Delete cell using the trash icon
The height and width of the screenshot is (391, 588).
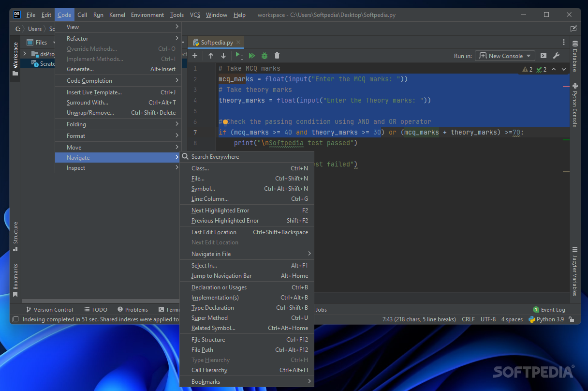277,56
